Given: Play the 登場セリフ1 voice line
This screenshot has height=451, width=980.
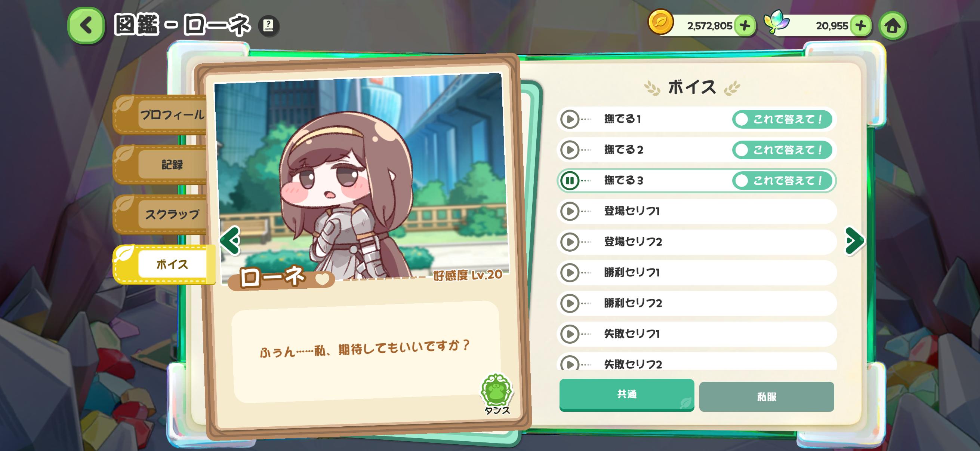Looking at the screenshot, I should [x=570, y=211].
